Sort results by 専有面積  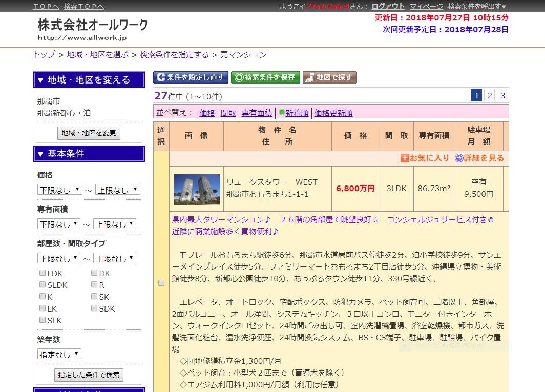[x=257, y=113]
